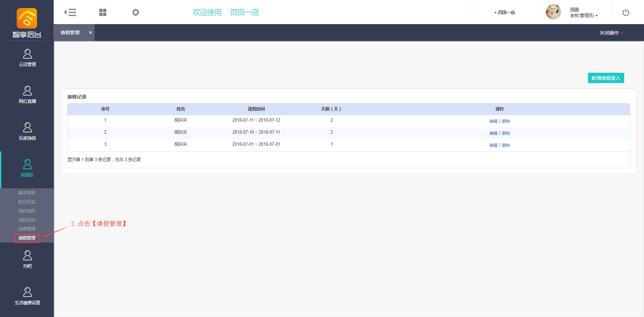Image resolution: width=644 pixels, height=317 pixels.
Task: Click the power logout icon
Action: pos(626,12)
